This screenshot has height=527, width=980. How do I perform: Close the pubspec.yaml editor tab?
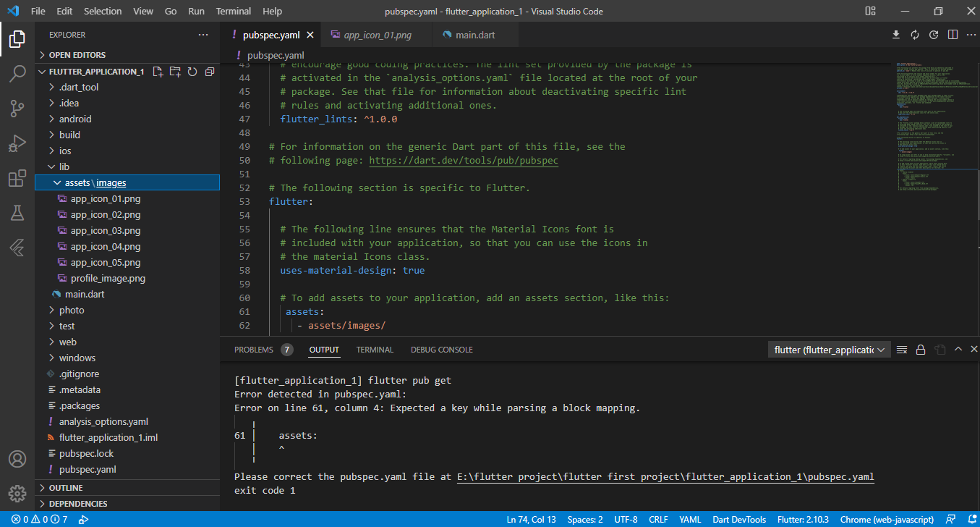(x=310, y=35)
